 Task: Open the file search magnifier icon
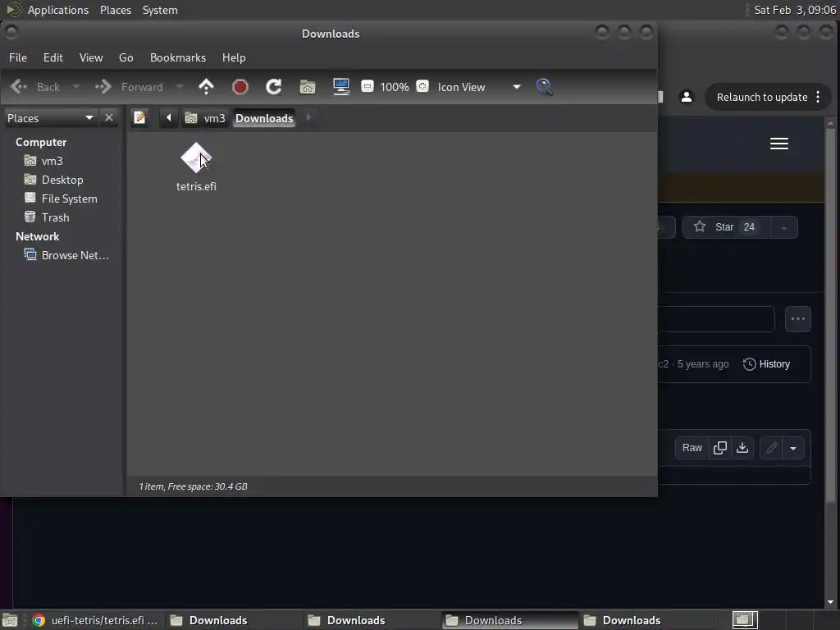coord(545,87)
